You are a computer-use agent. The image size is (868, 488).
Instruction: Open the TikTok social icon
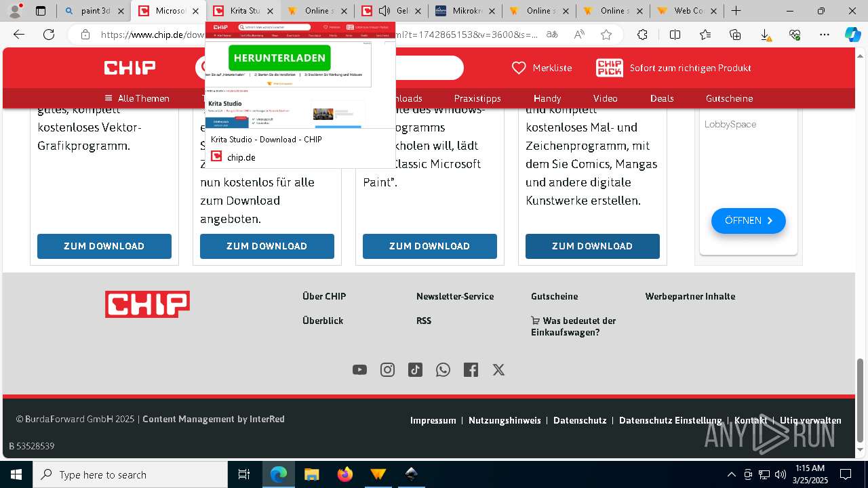click(x=415, y=369)
